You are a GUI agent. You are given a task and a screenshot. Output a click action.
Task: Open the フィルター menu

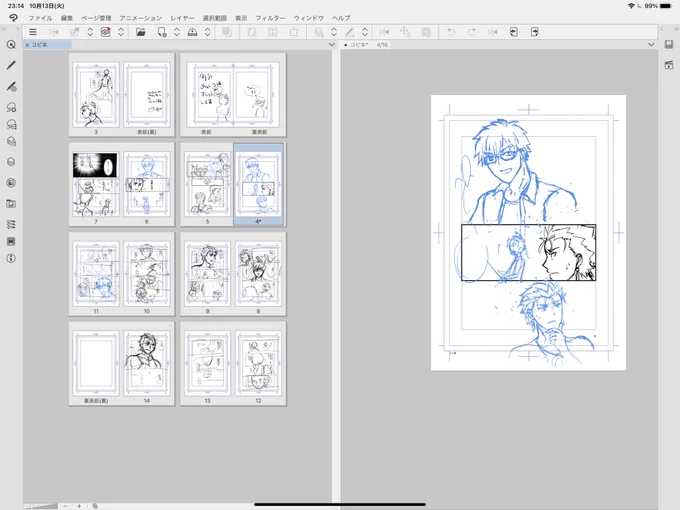270,18
